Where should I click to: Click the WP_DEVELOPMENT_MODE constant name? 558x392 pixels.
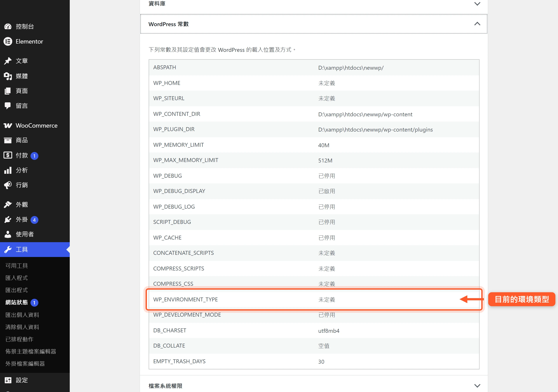[x=187, y=315]
